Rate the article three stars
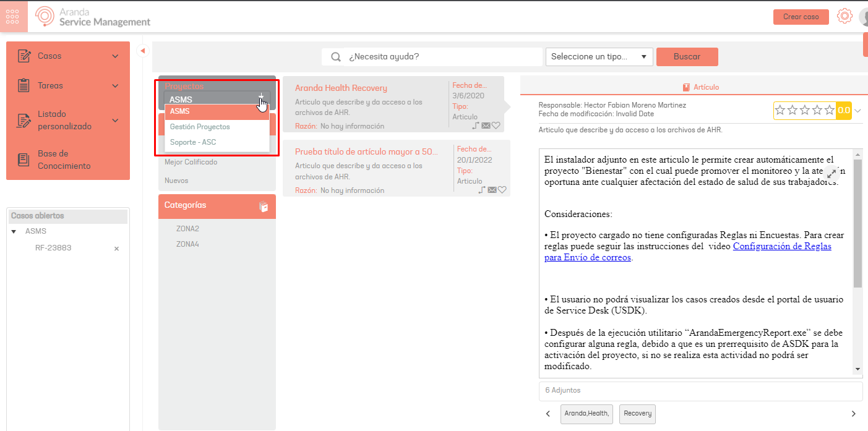Image resolution: width=868 pixels, height=431 pixels. (x=805, y=111)
